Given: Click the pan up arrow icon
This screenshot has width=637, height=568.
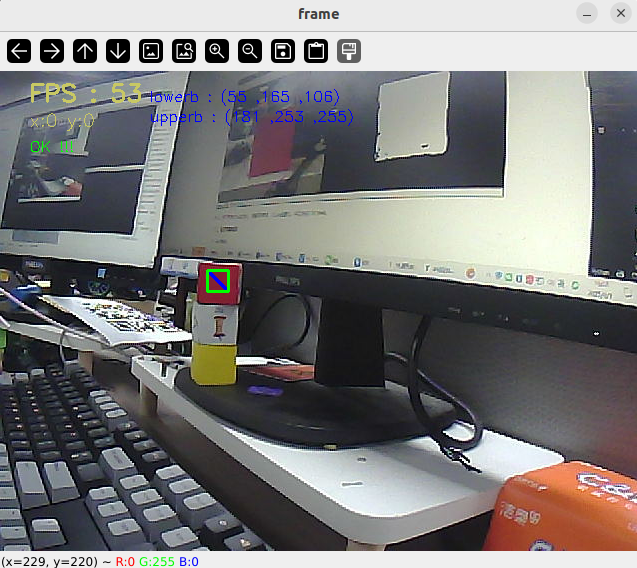Looking at the screenshot, I should [x=85, y=51].
